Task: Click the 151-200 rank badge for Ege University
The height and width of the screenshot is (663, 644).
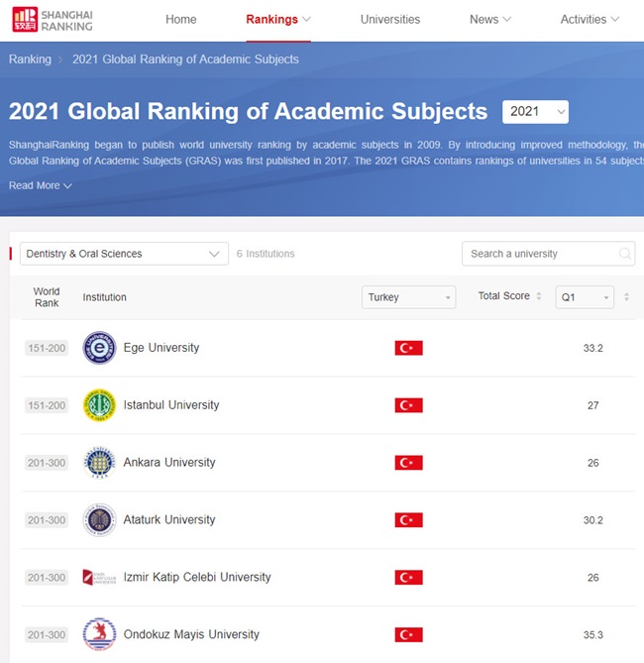Action: point(47,348)
